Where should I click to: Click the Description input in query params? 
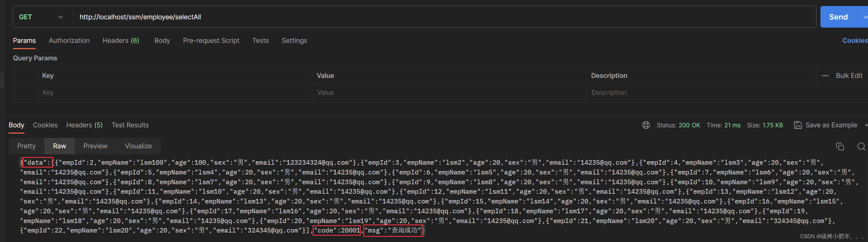(x=701, y=93)
